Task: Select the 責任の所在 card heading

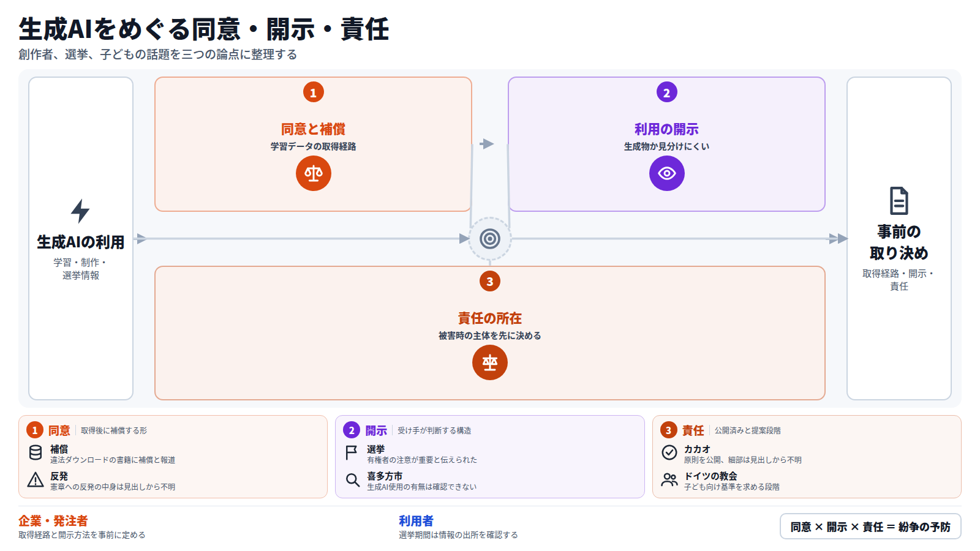Action: (490, 318)
